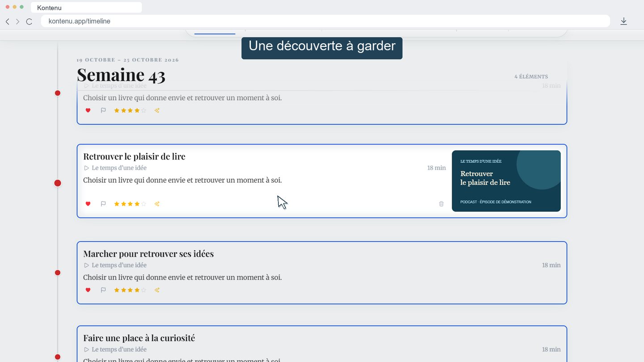
Task: Click 18 min on Retrouver le plaisir de lire
Action: point(436,168)
